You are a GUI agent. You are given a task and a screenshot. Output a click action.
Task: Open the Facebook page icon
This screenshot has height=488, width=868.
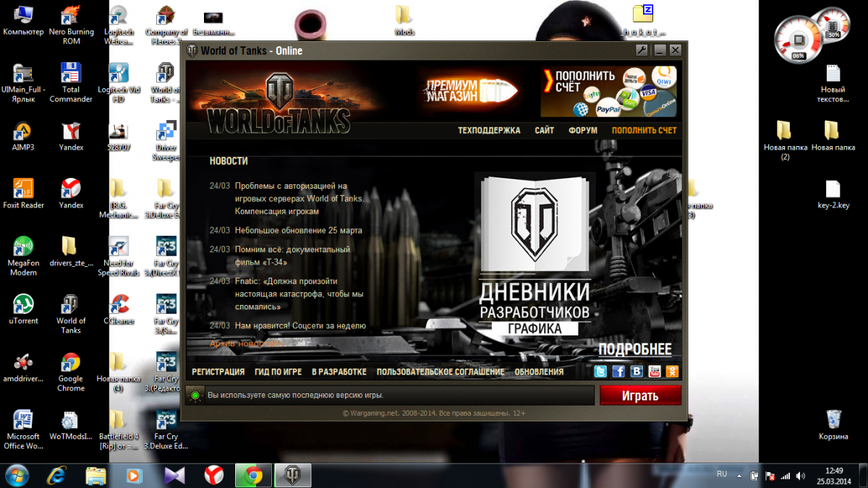tap(618, 372)
